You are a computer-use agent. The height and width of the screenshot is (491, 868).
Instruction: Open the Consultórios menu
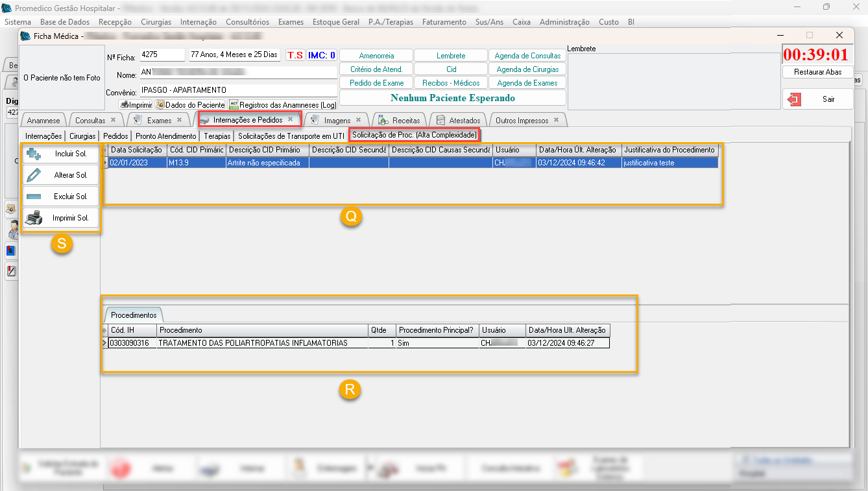click(x=247, y=22)
